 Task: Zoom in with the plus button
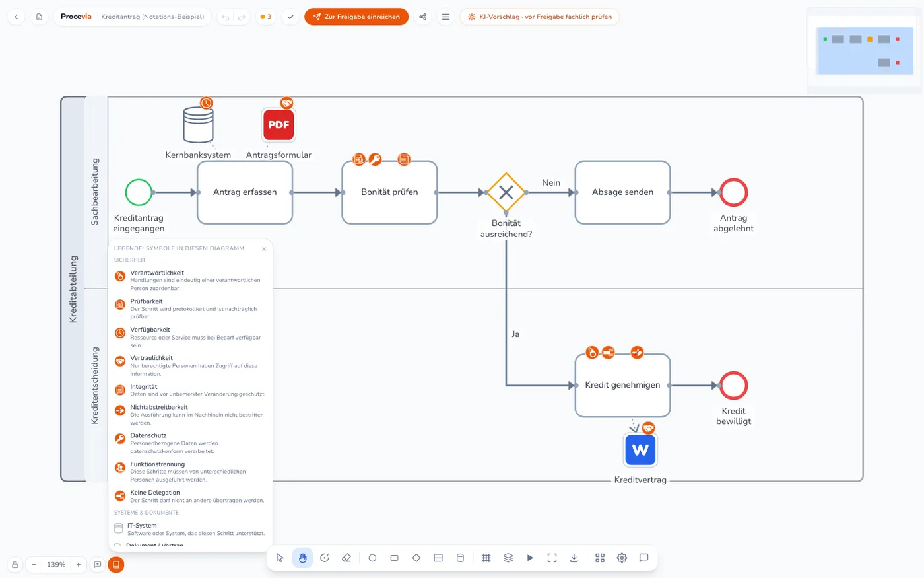(x=78, y=565)
